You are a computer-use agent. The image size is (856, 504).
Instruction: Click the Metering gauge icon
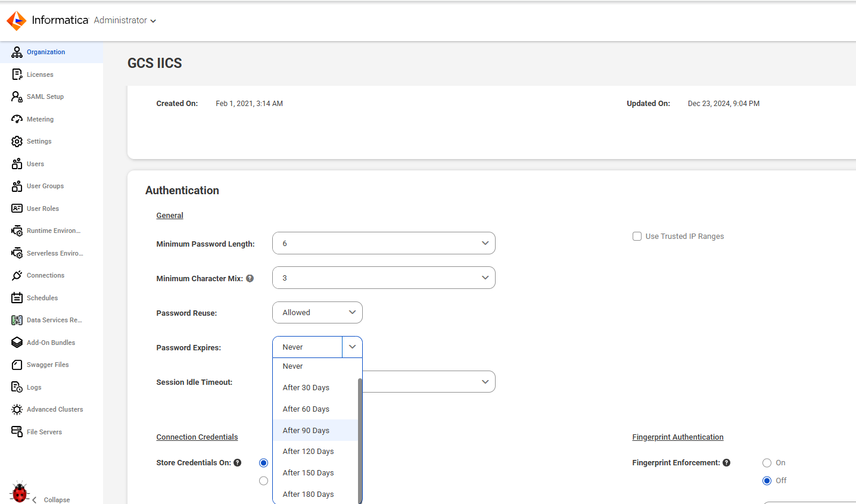coord(17,119)
